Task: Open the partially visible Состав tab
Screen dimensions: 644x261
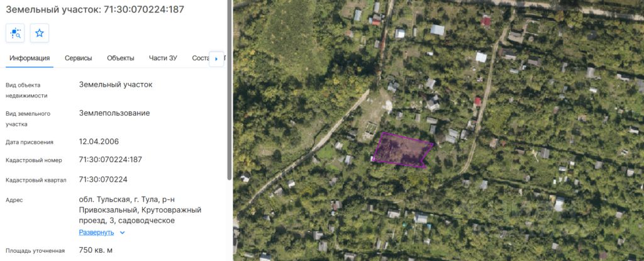Action: pyautogui.click(x=201, y=58)
